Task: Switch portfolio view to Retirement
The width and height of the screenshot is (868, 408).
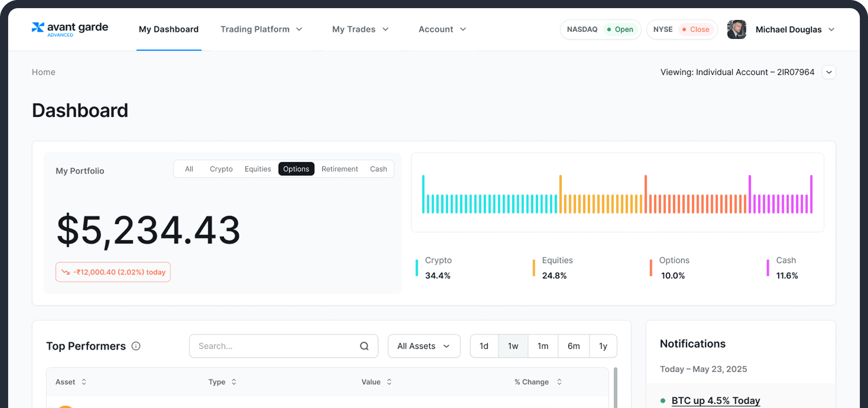Action: click(x=339, y=169)
